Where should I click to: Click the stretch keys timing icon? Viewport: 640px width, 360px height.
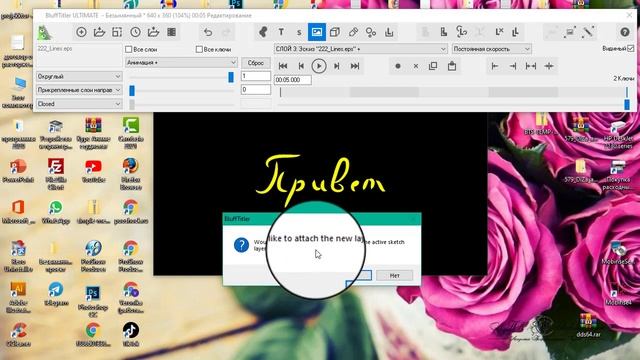point(531,66)
